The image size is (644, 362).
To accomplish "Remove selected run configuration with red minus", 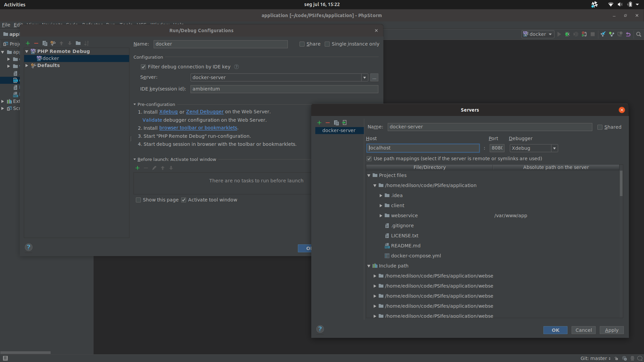I will (36, 43).
